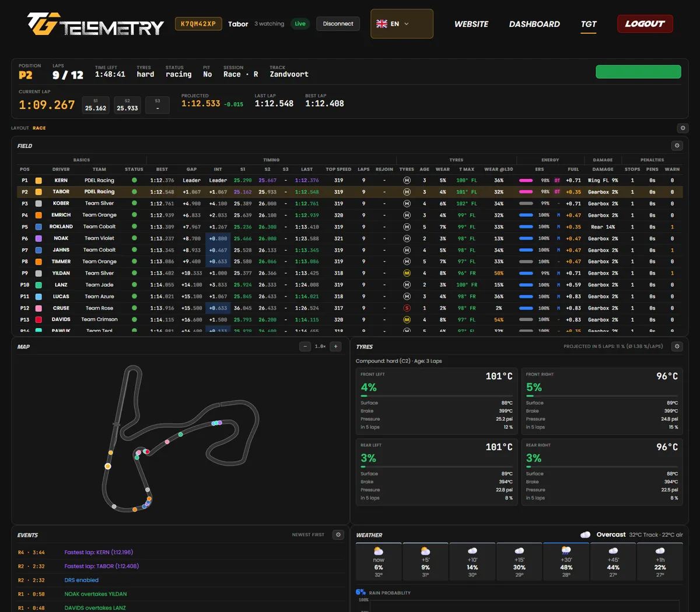The image size is (700, 612).
Task: Click CRUSE's soft tyre compound icon
Action: (407, 308)
